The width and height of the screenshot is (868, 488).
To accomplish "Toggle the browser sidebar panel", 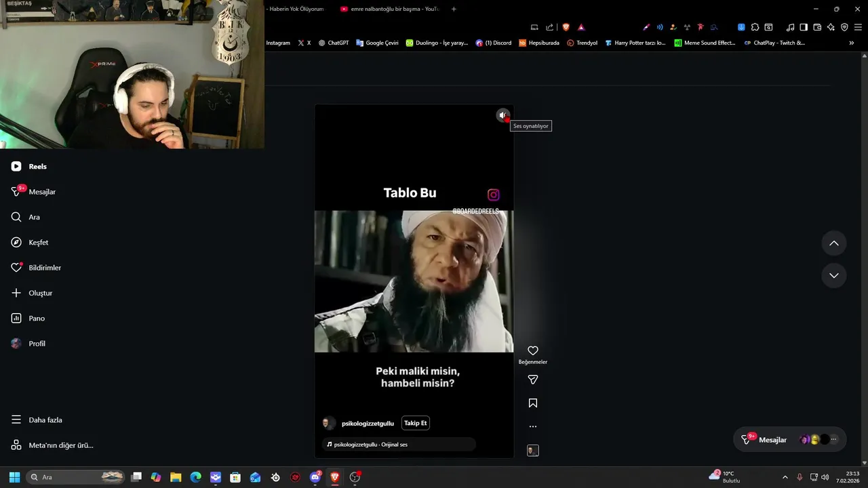I will point(804,27).
